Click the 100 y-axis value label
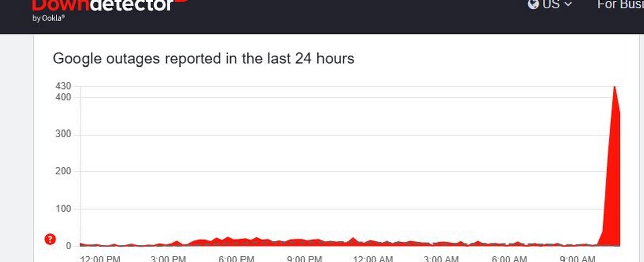This screenshot has height=262, width=644. click(63, 209)
